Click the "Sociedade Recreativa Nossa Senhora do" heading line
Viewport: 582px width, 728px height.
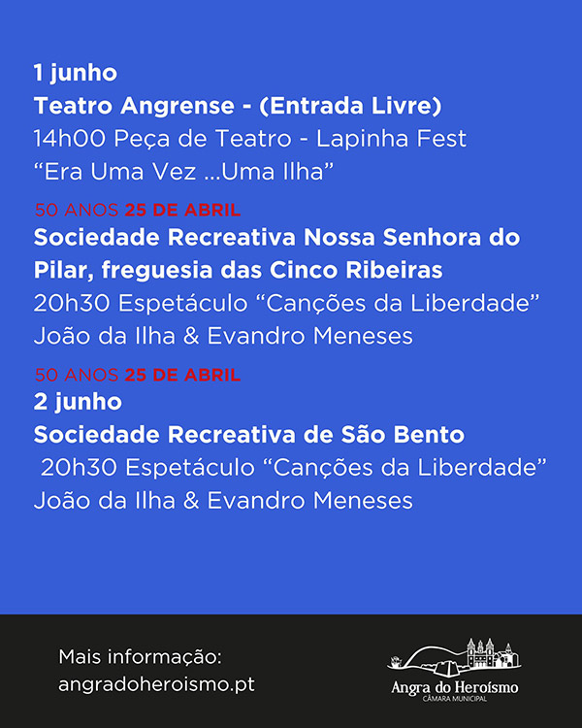click(276, 237)
